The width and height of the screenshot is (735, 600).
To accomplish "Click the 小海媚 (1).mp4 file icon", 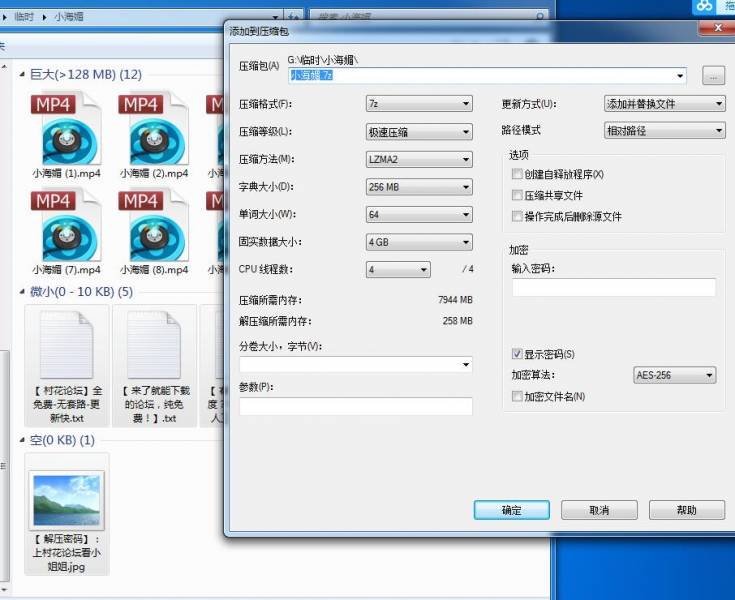I will click(66, 130).
